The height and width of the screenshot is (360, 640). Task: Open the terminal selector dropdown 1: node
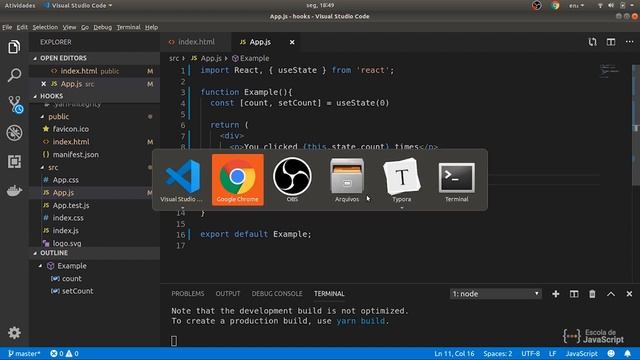coord(496,294)
